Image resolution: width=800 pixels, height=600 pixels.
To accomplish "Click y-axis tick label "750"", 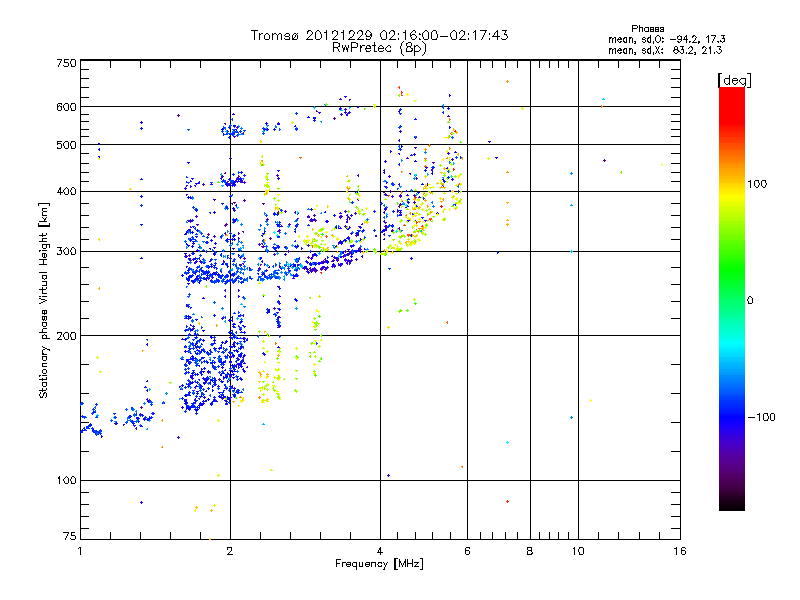I will coord(67,63).
